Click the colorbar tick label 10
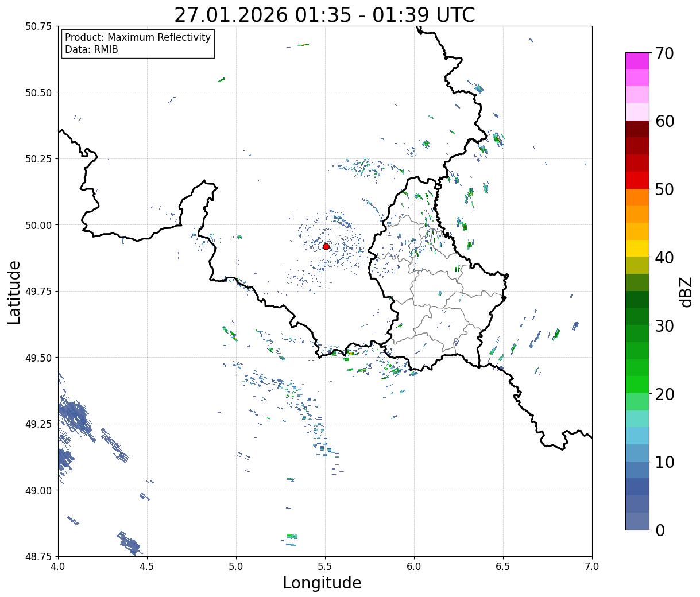Viewport: 700px width, 597px height. (x=664, y=462)
